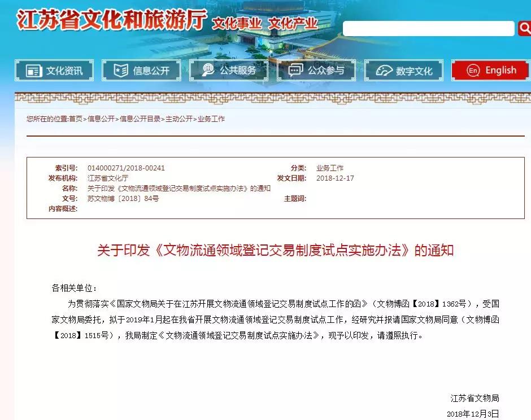This screenshot has width=531, height=420.
Task: Click the 文化资讯 newspaper icon
Action: tap(34, 71)
